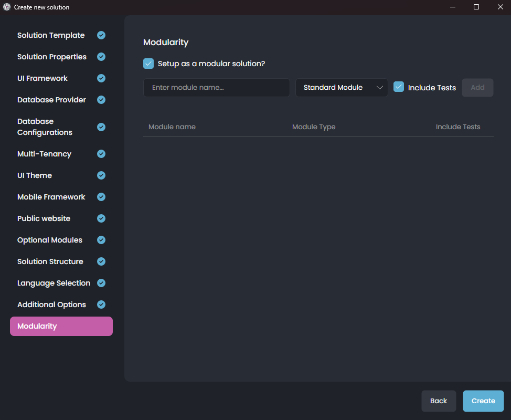Click the checkmark icon beside Solution Template
Screen dimensions: 511x420
click(101, 35)
